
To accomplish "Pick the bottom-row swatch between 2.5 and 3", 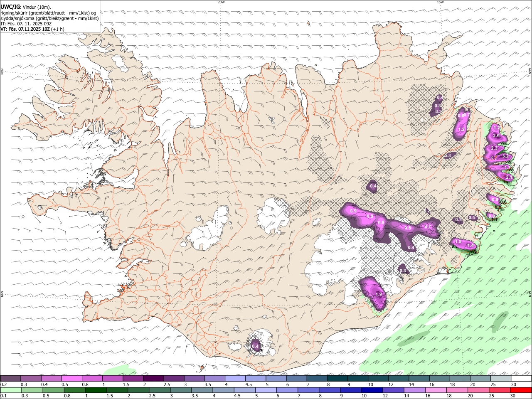I will point(159,390).
